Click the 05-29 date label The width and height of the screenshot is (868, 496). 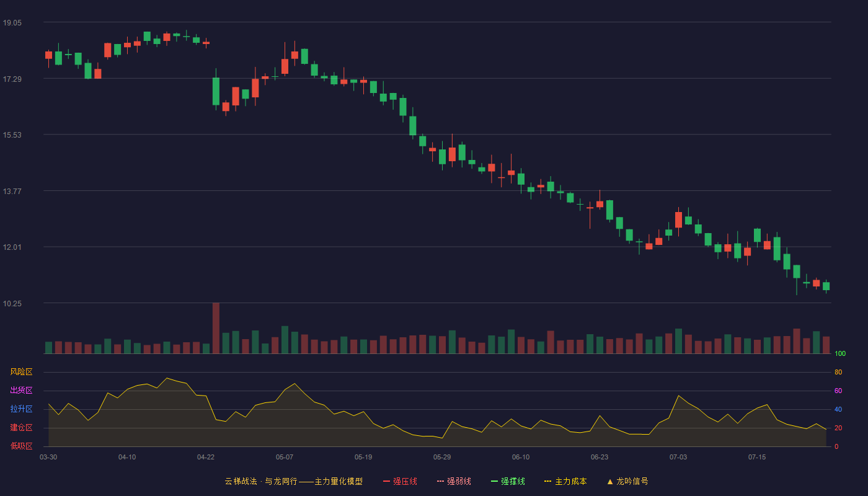coord(442,457)
